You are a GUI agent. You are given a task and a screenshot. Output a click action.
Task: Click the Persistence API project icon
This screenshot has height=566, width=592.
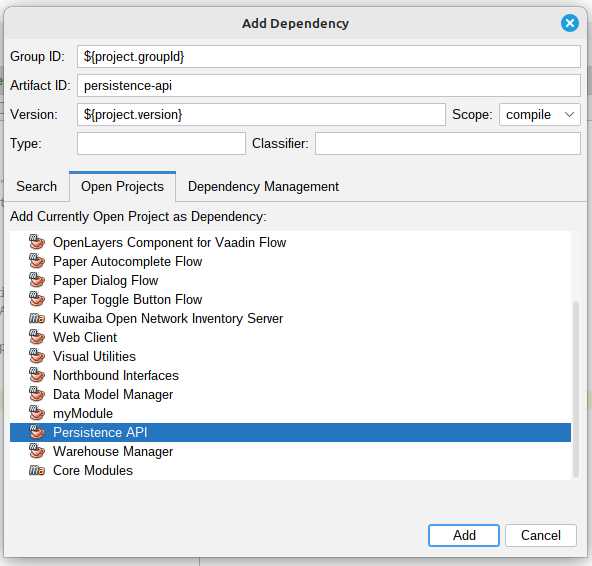tap(37, 432)
